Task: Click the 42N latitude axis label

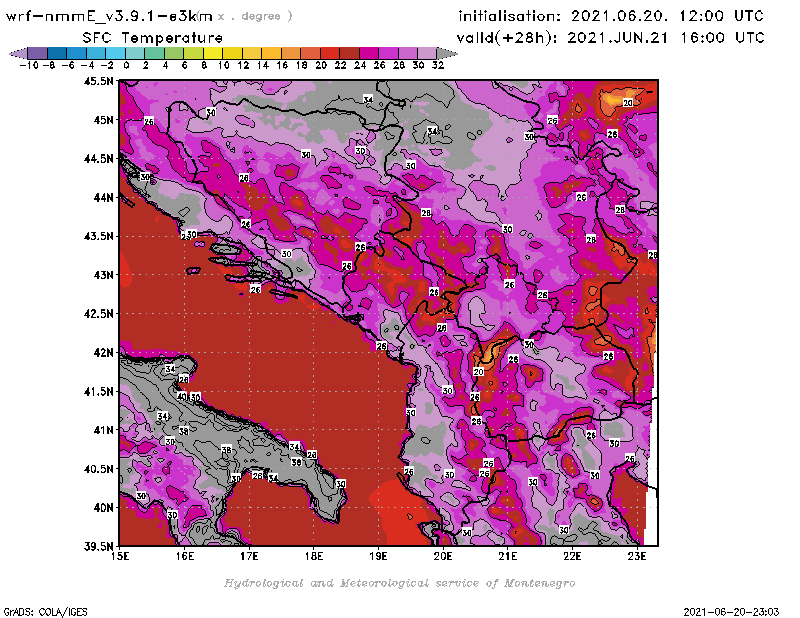Action: click(103, 353)
